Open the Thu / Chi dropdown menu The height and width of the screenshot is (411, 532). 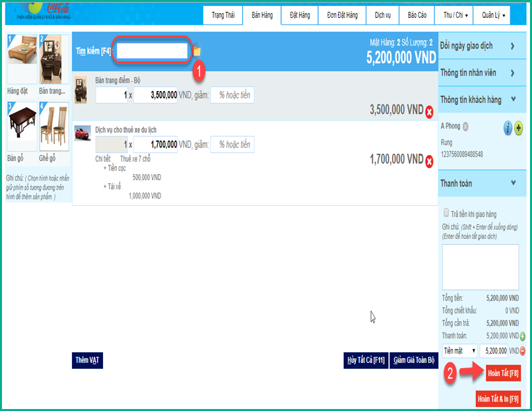[455, 15]
